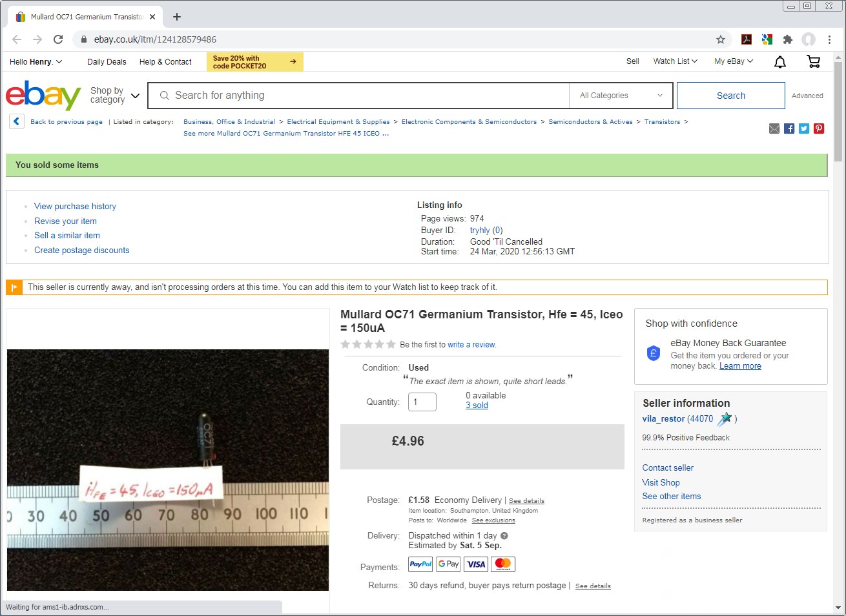Click the browser forward arrow
846x616 pixels.
click(x=37, y=39)
